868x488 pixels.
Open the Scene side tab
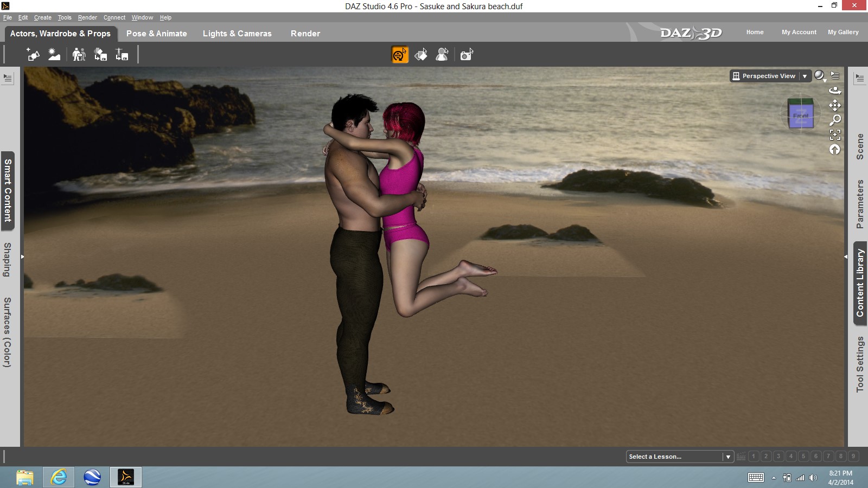pyautogui.click(x=860, y=146)
